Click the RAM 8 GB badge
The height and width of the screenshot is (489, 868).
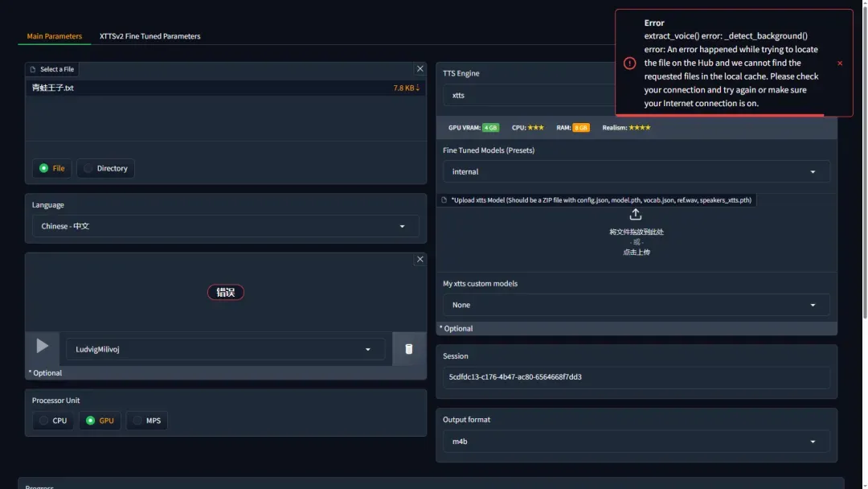pos(581,128)
